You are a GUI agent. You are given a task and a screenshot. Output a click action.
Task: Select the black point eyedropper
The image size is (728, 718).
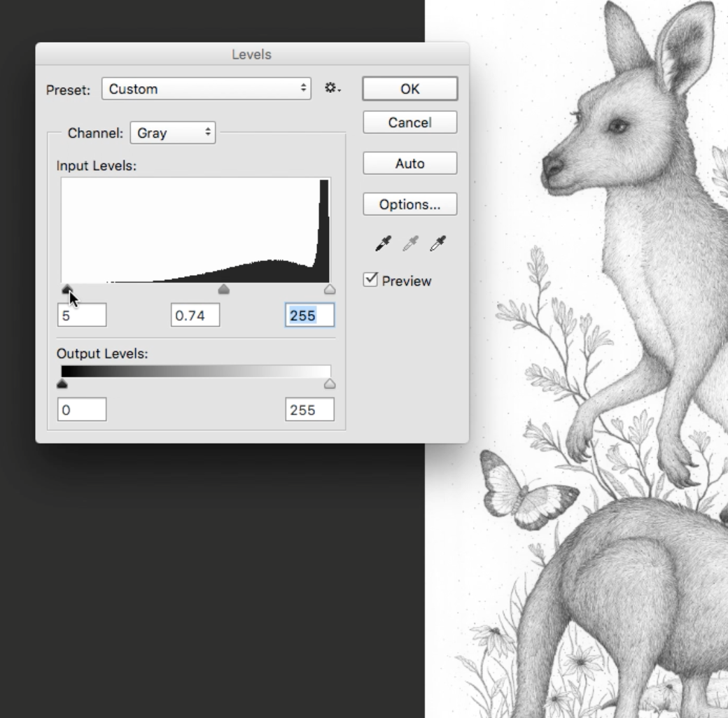click(x=383, y=244)
